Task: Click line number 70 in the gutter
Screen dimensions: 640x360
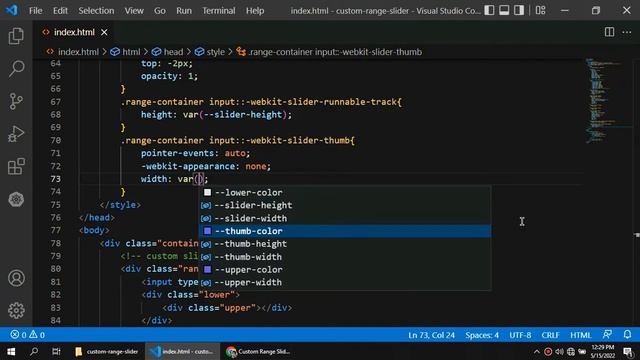Action: [x=56, y=140]
